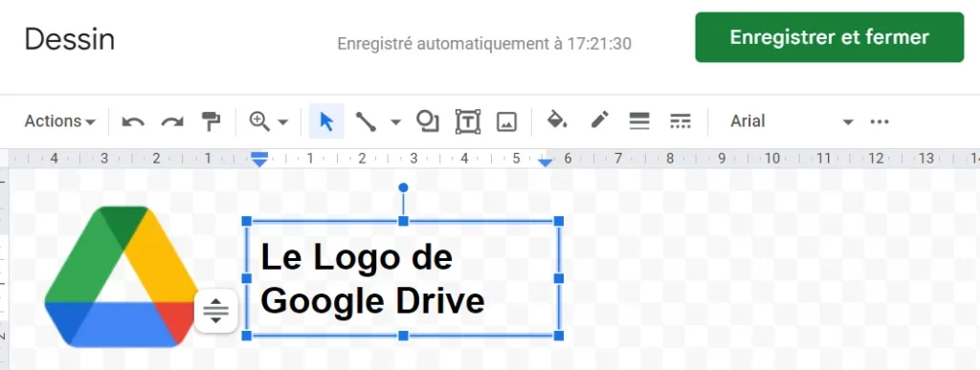Click the Insert image icon
The image size is (980, 370).
click(x=507, y=121)
